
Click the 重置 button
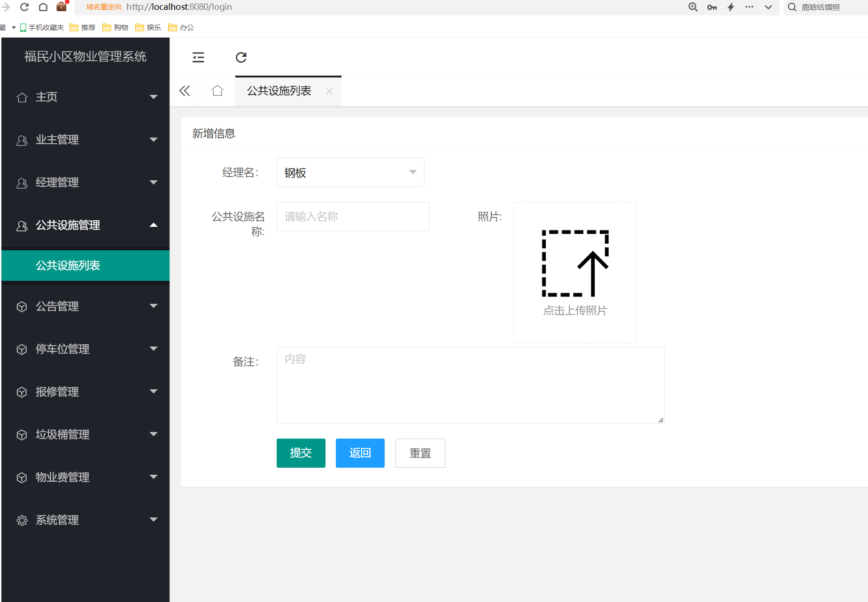[x=420, y=453]
